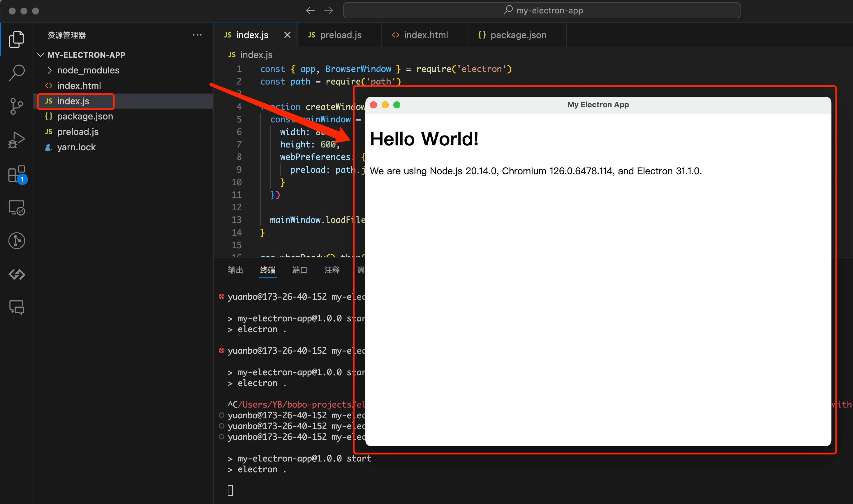Click the navigate back arrow
Image resolution: width=853 pixels, height=504 pixels.
coord(310,10)
